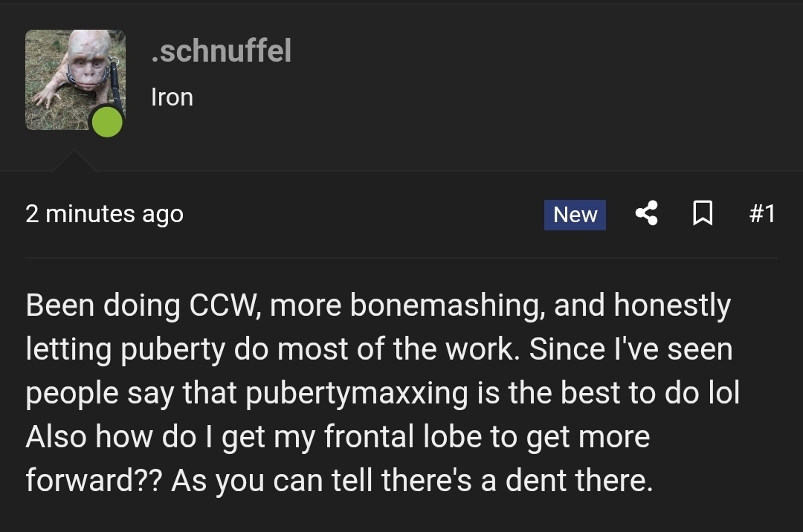Click the Iron user rank title
This screenshot has height=532, width=803.
point(172,97)
